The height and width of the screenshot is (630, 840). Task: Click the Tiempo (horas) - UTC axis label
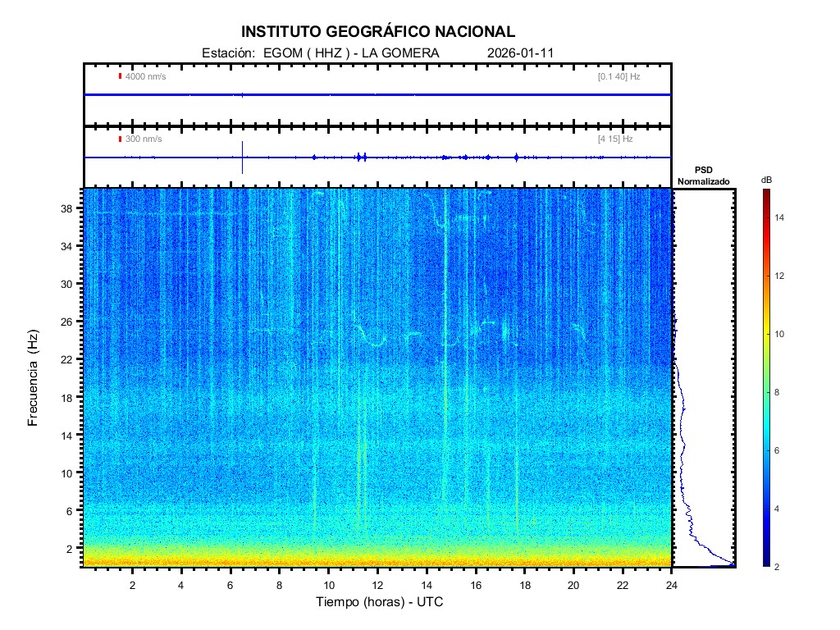click(380, 602)
